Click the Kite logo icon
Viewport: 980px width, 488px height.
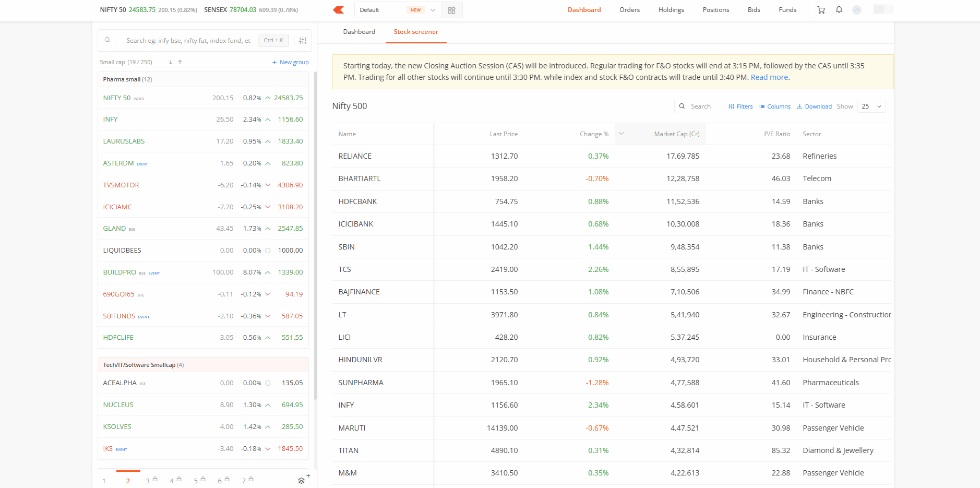click(x=339, y=10)
